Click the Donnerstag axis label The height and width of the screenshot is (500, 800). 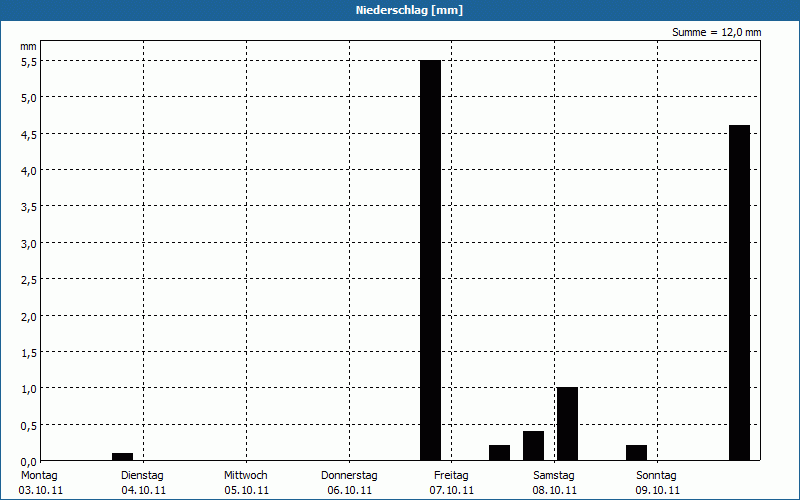(349, 476)
